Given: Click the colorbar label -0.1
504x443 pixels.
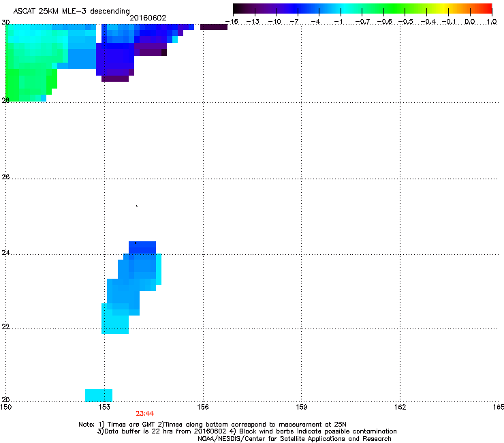Looking at the screenshot, I should click(449, 22).
